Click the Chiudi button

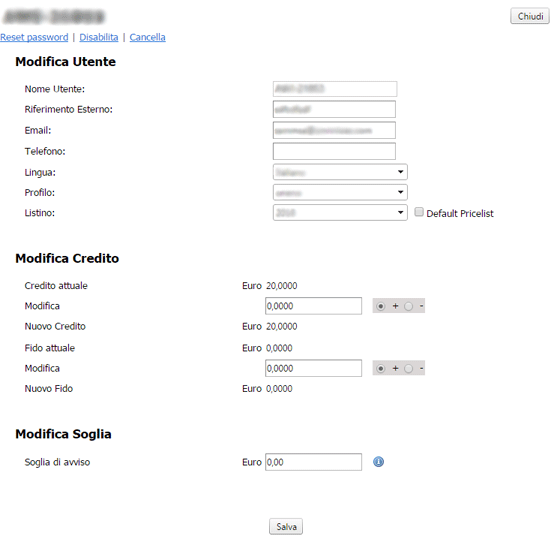tap(530, 16)
